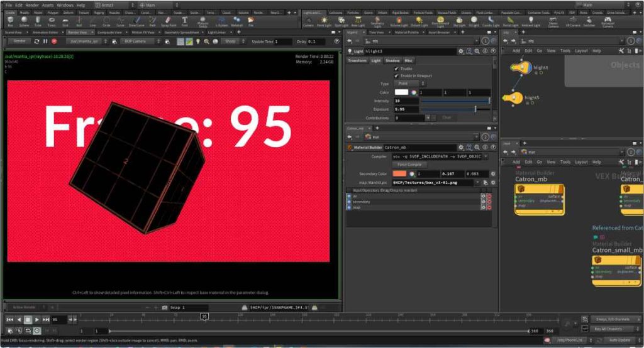Open the map texture path dropdown arrow
Viewport: 644px width, 348px height.
pyautogui.click(x=478, y=182)
